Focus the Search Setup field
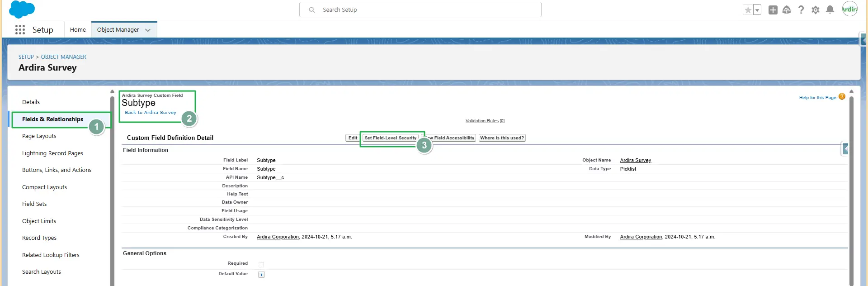Image resolution: width=868 pixels, height=286 pixels. pyautogui.click(x=420, y=10)
